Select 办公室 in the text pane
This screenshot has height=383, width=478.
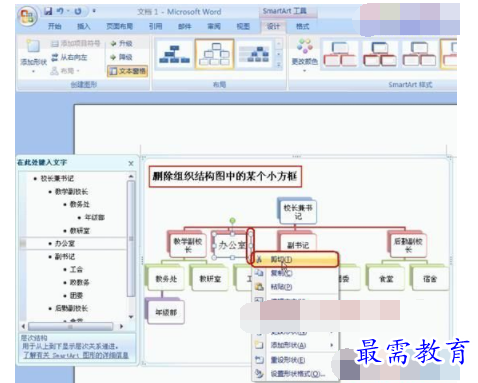[65, 243]
